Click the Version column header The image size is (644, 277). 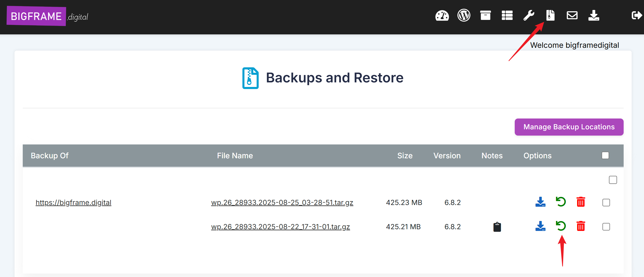[447, 155]
